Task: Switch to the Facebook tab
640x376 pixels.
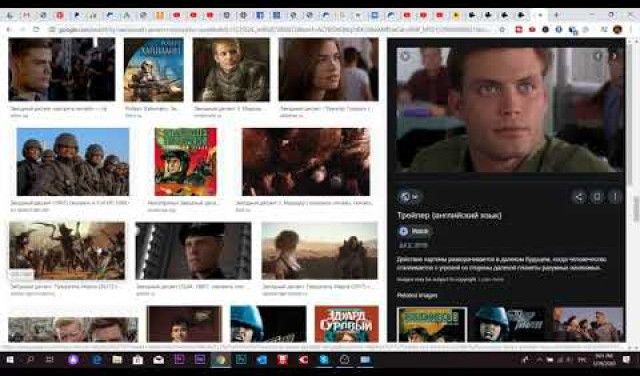Action: [x=260, y=16]
